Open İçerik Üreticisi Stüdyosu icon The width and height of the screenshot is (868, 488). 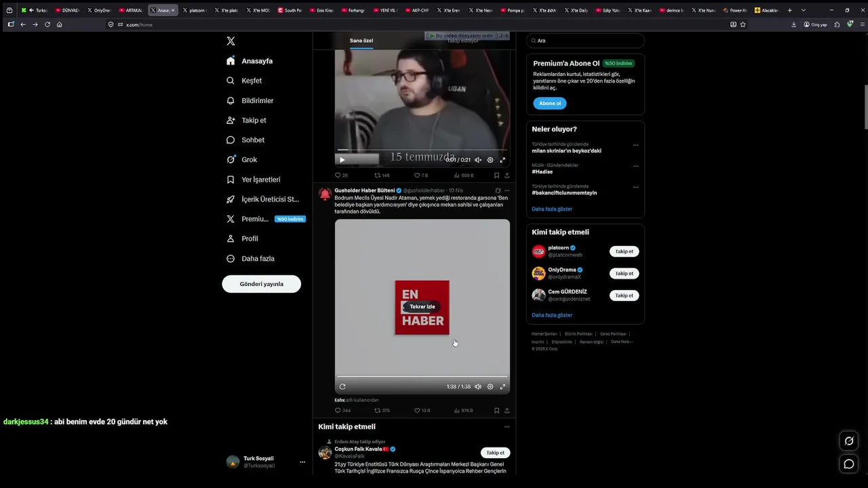point(231,199)
